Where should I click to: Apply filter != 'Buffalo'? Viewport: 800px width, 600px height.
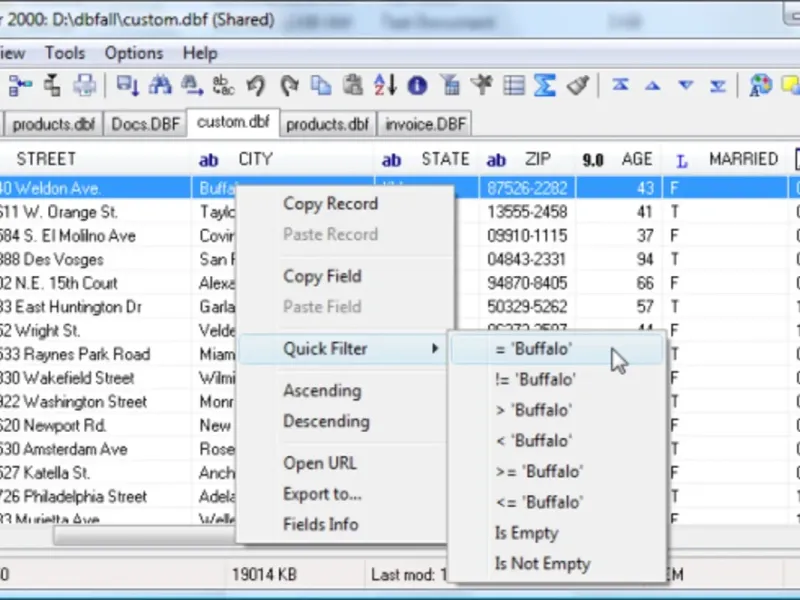pyautogui.click(x=557, y=380)
